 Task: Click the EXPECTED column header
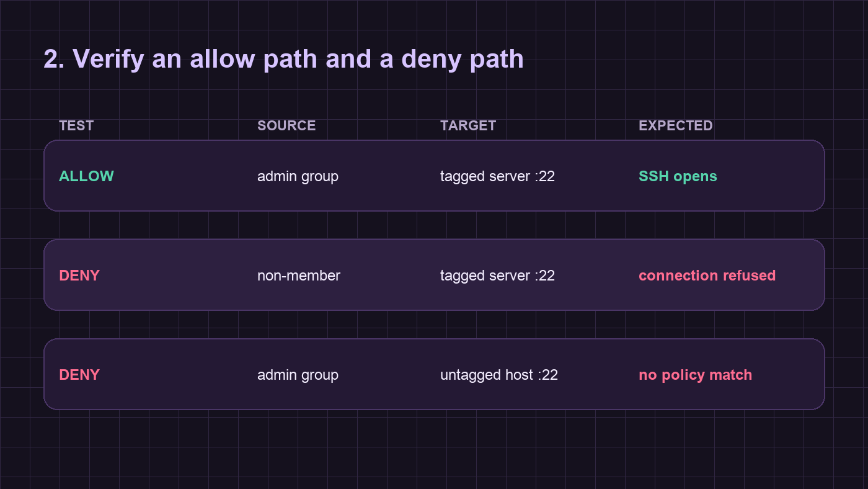676,125
